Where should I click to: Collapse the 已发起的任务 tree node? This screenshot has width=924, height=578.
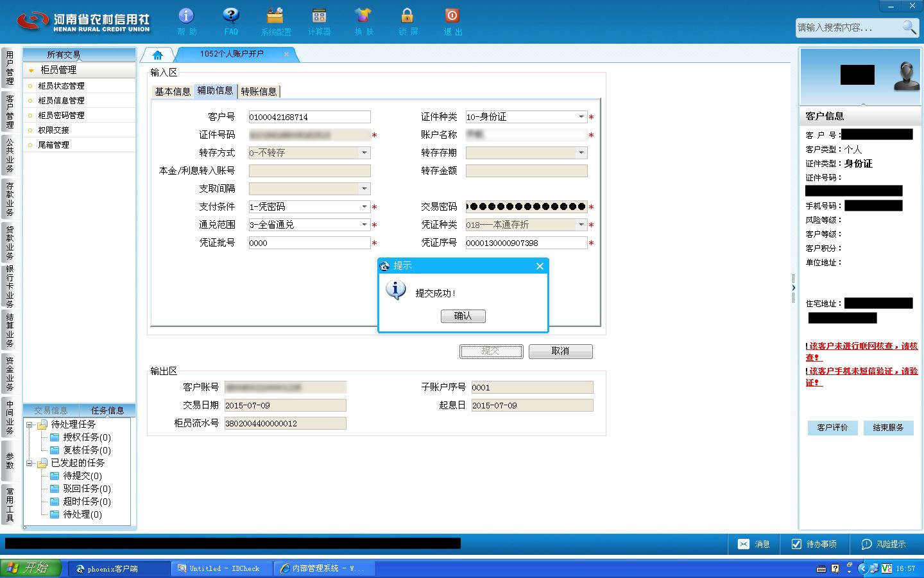pyautogui.click(x=29, y=463)
